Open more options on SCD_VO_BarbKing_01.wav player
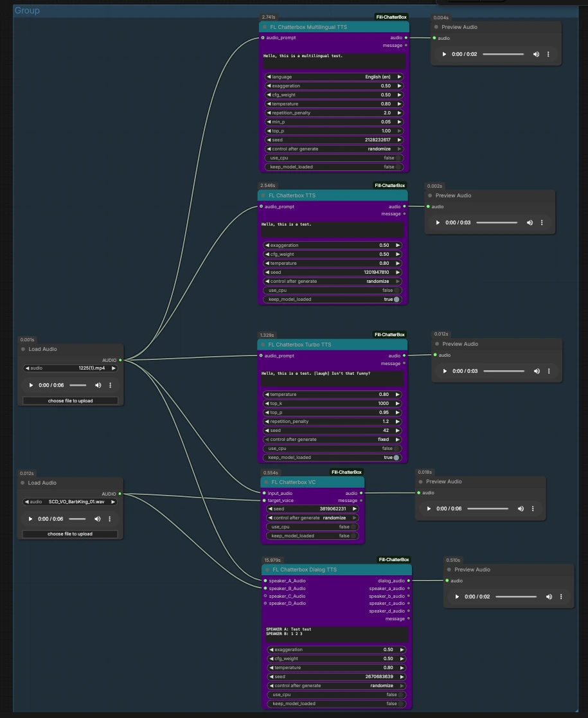588x718 pixels. [x=109, y=519]
